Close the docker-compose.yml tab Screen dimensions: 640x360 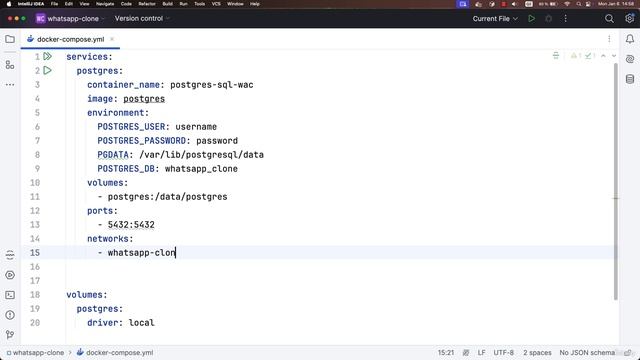pos(112,39)
